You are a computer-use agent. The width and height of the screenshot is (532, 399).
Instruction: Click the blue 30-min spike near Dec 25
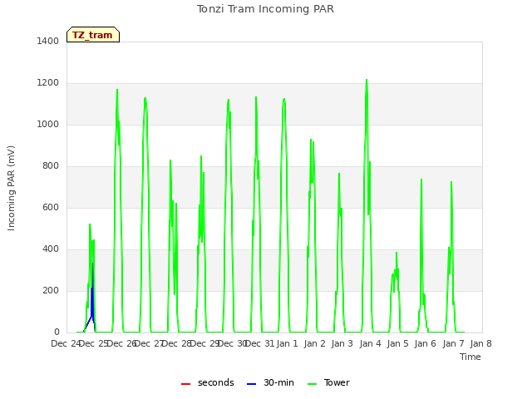[x=92, y=295]
